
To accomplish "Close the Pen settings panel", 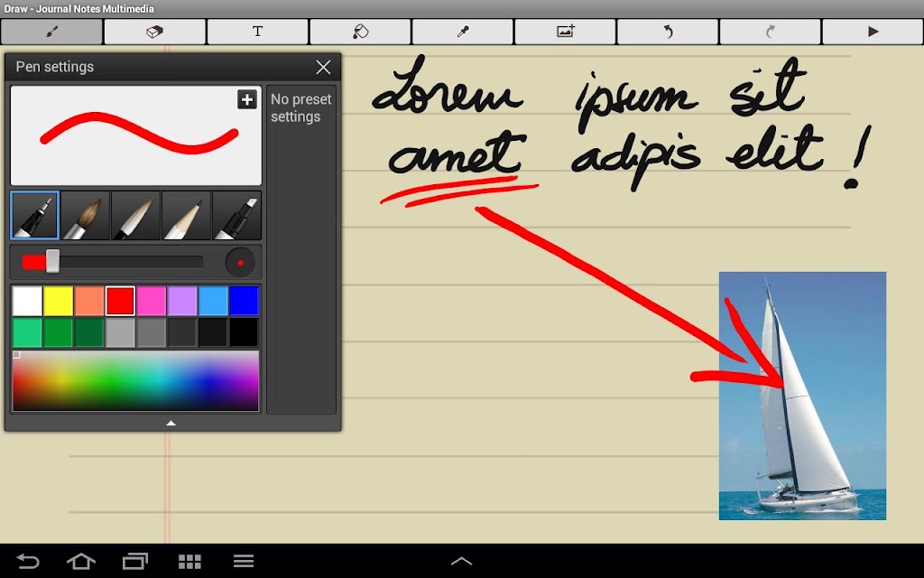I will (x=323, y=67).
